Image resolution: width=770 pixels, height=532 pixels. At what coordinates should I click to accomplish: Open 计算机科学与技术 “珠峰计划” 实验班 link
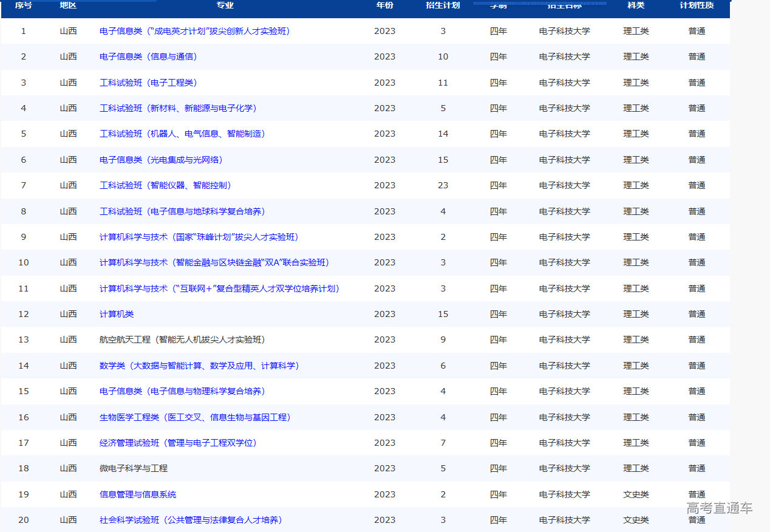click(199, 237)
